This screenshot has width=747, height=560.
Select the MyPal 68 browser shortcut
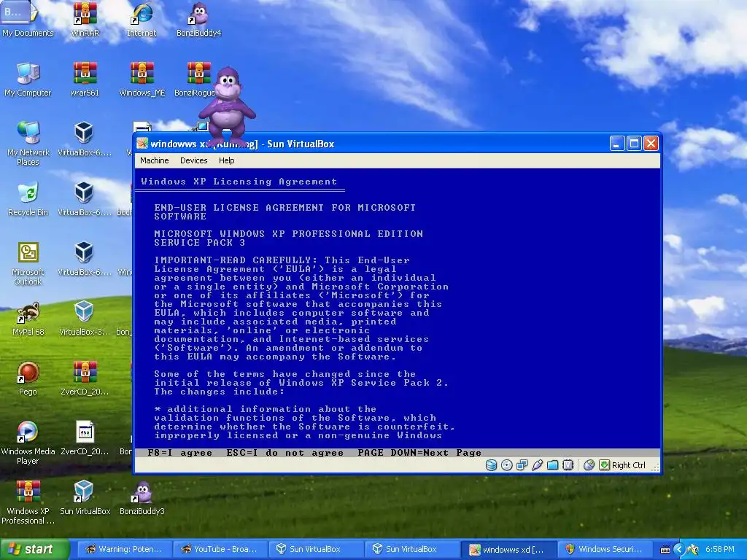(x=28, y=319)
